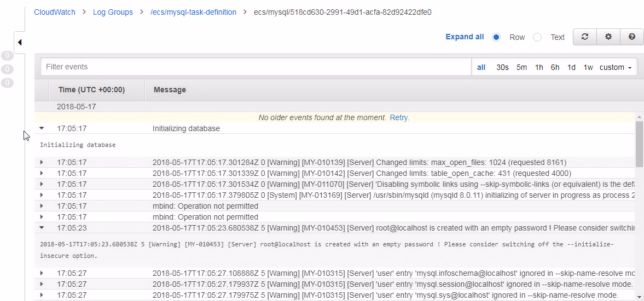Screen dimensions: 644x301
Task: Collapse the side navigation panel arrow
Action: point(20,42)
